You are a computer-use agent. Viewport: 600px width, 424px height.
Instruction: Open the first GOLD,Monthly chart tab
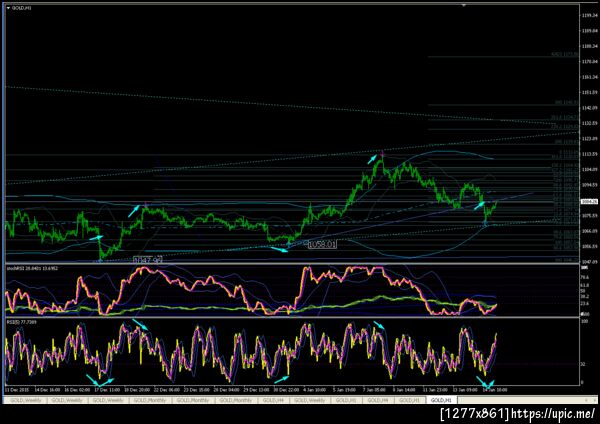click(x=150, y=400)
